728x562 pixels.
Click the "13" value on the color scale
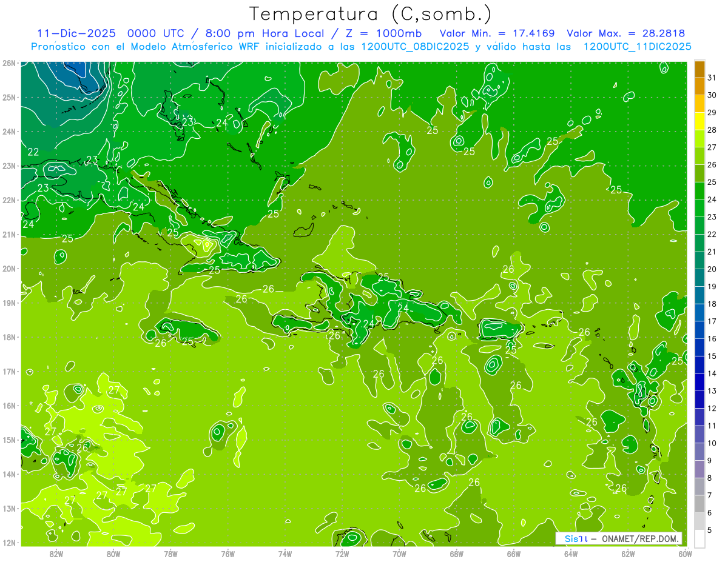click(712, 390)
